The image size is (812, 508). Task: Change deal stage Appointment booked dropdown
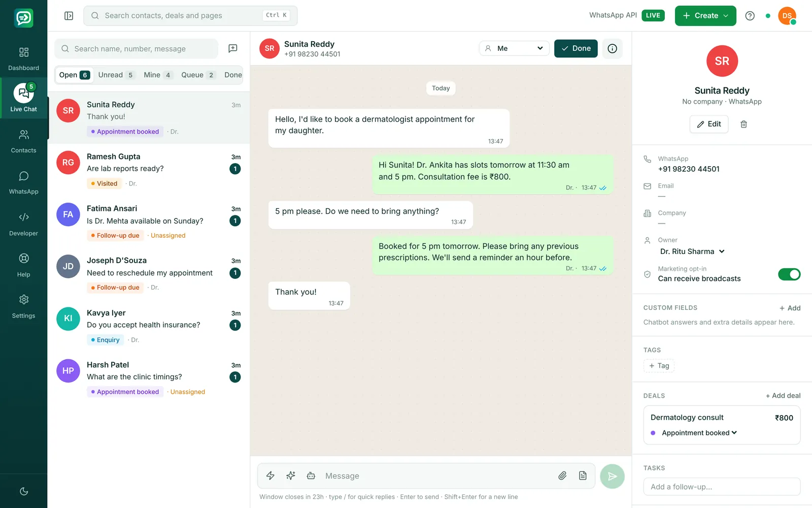point(699,433)
